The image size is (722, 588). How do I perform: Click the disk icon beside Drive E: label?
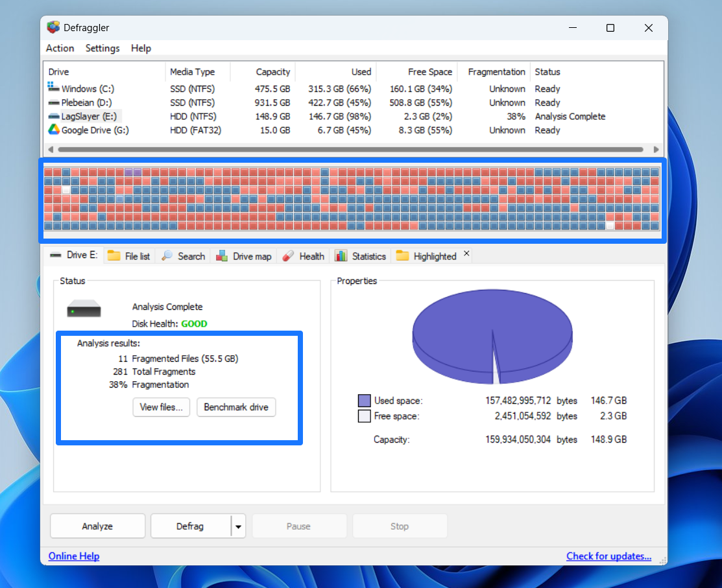pos(55,255)
